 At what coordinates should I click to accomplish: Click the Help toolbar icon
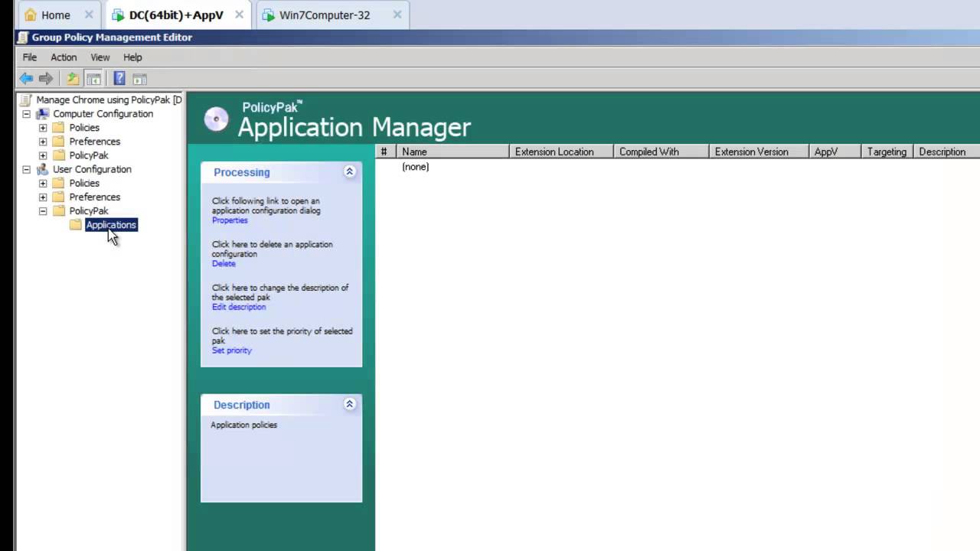coord(119,78)
